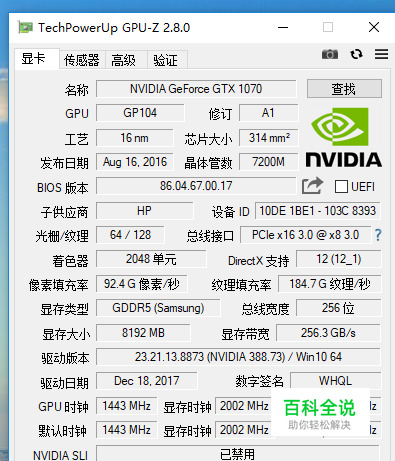395x461 pixels.
Task: Click the PCIe x16 3.0 @ x8 3.0 field
Action: click(305, 235)
